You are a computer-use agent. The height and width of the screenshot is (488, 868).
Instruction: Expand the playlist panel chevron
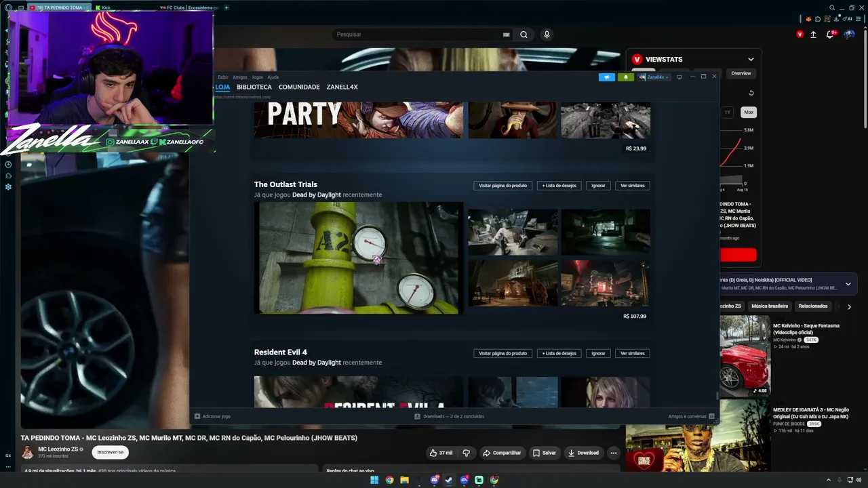click(848, 284)
